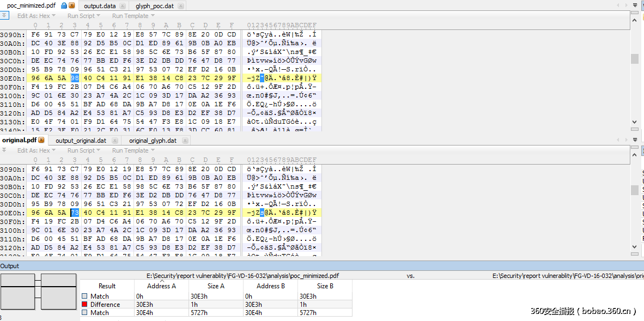Image resolution: width=644 pixels, height=321 pixels.
Task: Close the original_glyph.dat tab
Action: point(186,141)
